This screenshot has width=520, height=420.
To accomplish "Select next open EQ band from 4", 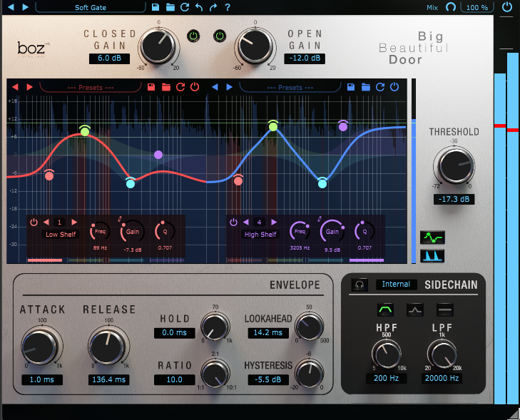I will 274,222.
